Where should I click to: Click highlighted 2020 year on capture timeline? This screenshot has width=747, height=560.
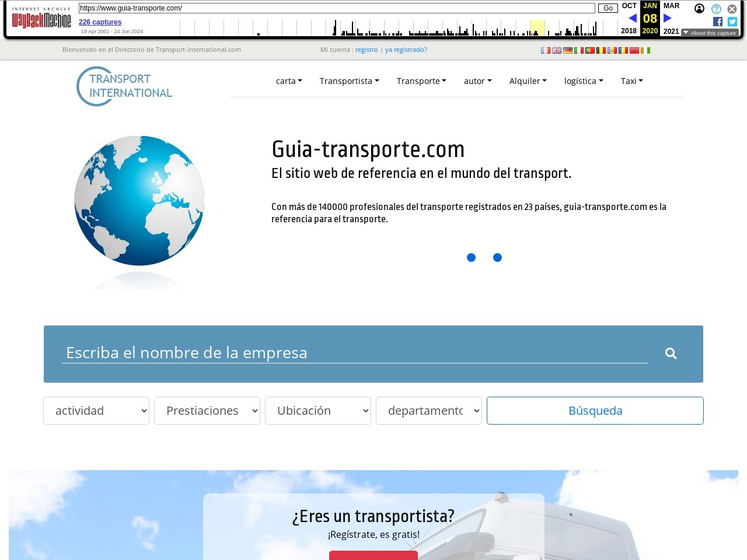coord(537,27)
